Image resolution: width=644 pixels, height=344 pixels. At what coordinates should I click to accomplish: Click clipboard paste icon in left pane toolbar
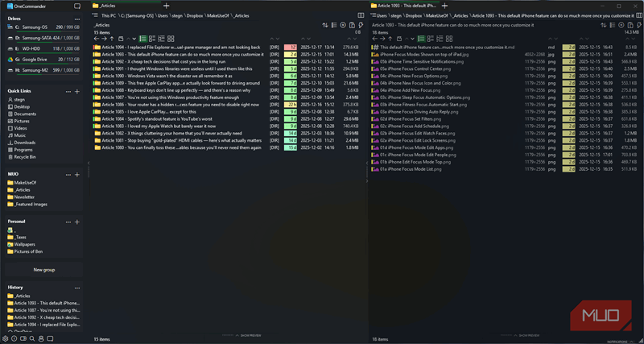coord(352,25)
